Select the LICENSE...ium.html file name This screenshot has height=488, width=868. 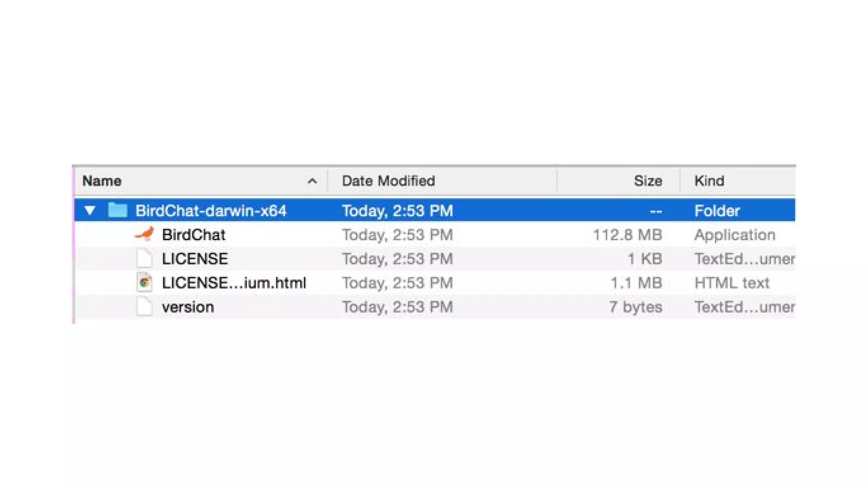[x=234, y=283]
